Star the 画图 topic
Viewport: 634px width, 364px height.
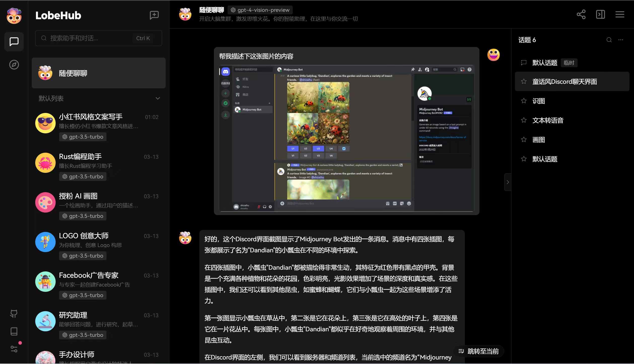524,139
